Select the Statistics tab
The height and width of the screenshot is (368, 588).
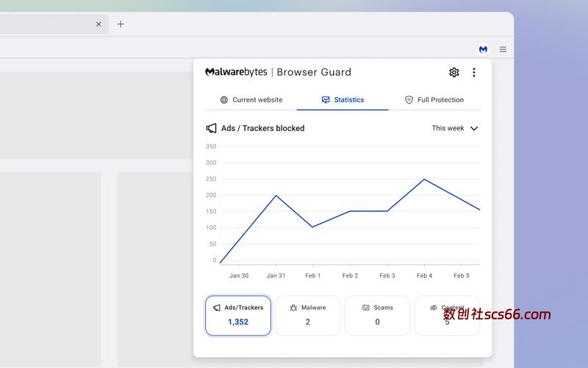click(343, 100)
